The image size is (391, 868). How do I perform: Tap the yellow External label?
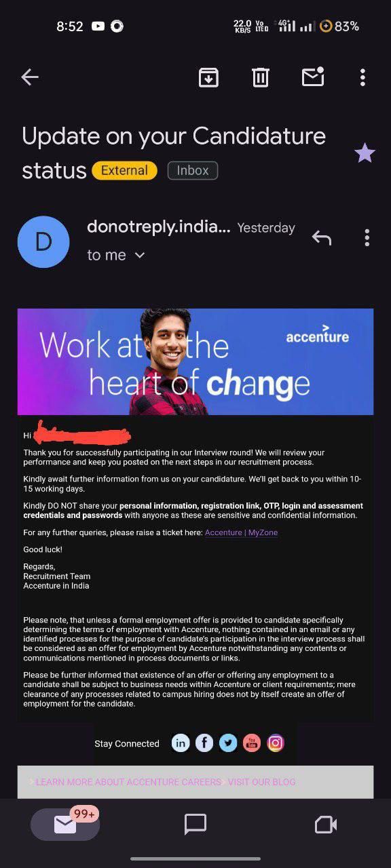(x=124, y=170)
